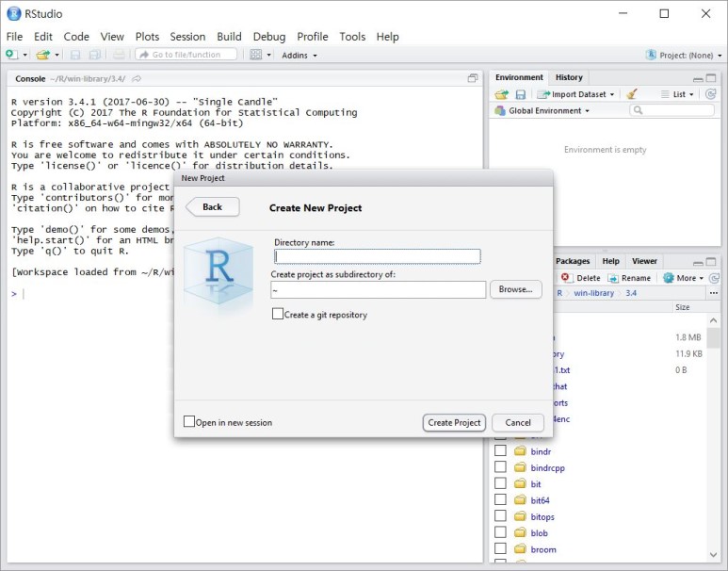The height and width of the screenshot is (571, 728).
Task: Click the Files pane refresh icon
Action: 714,278
